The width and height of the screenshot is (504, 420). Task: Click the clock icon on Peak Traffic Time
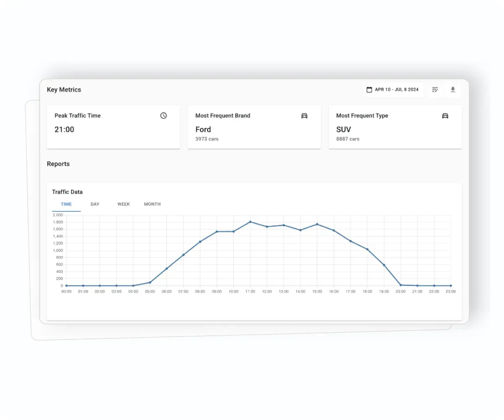coord(164,115)
